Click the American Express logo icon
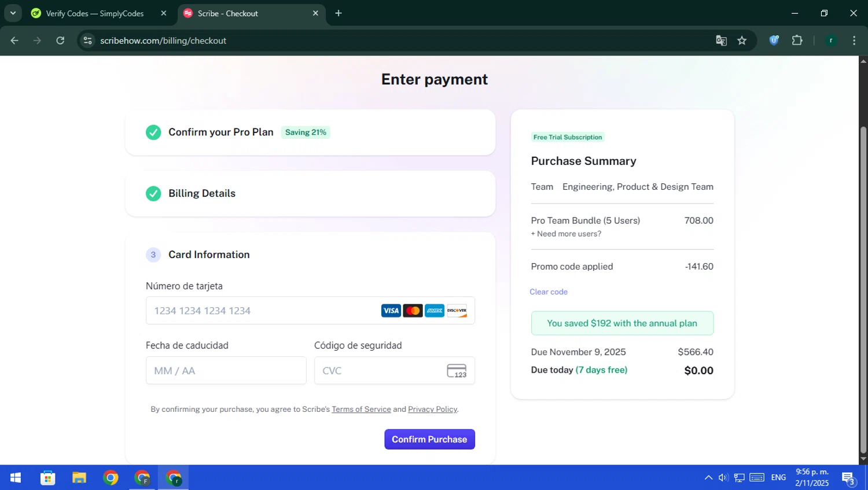The height and width of the screenshot is (490, 868). [435, 311]
